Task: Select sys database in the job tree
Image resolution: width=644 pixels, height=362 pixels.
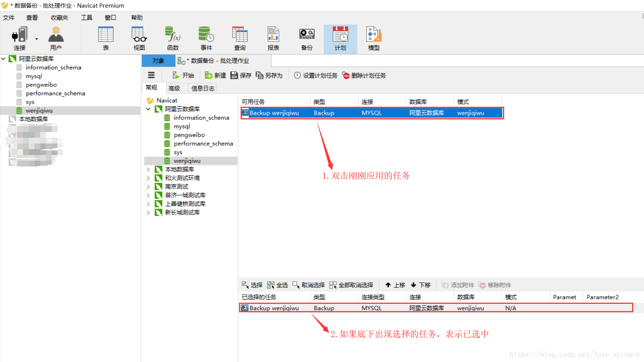Action: click(x=178, y=152)
